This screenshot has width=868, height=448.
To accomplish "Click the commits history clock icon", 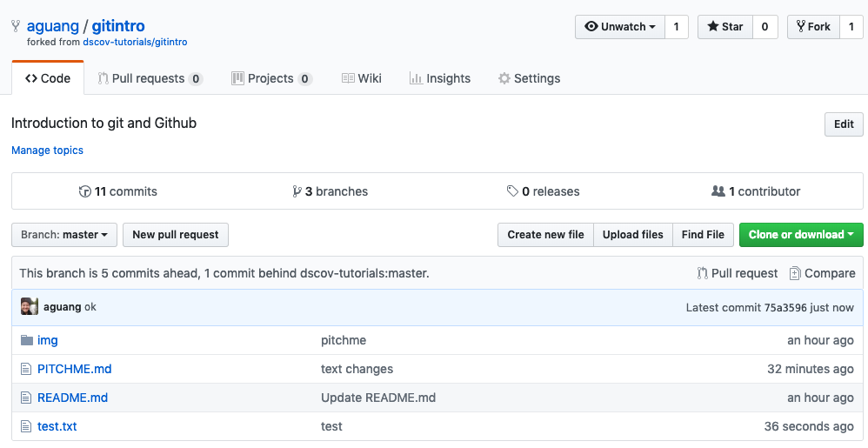I will pos(84,191).
